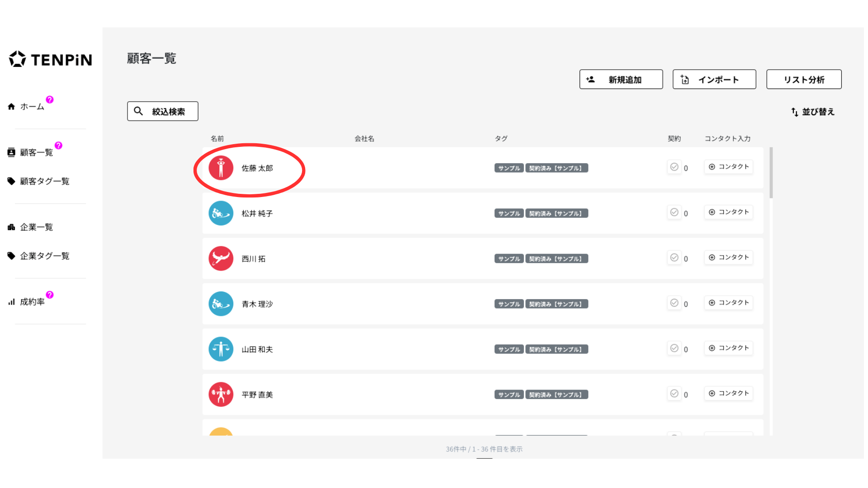Toggle contract check for 佐藤 太郎

coord(674,167)
